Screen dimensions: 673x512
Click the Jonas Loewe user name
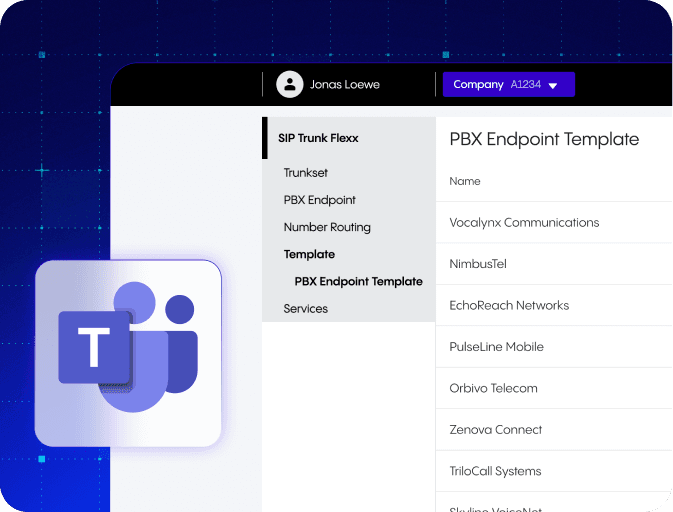click(x=345, y=85)
